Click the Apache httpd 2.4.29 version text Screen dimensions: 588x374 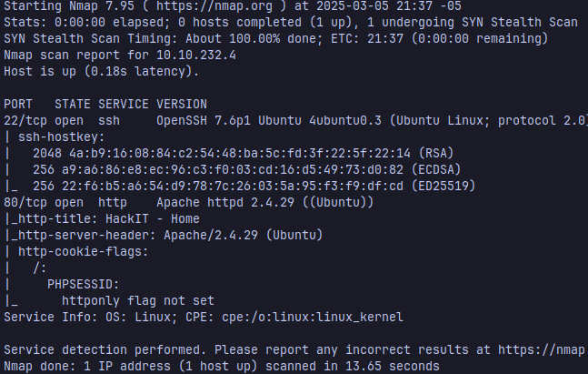click(216, 201)
